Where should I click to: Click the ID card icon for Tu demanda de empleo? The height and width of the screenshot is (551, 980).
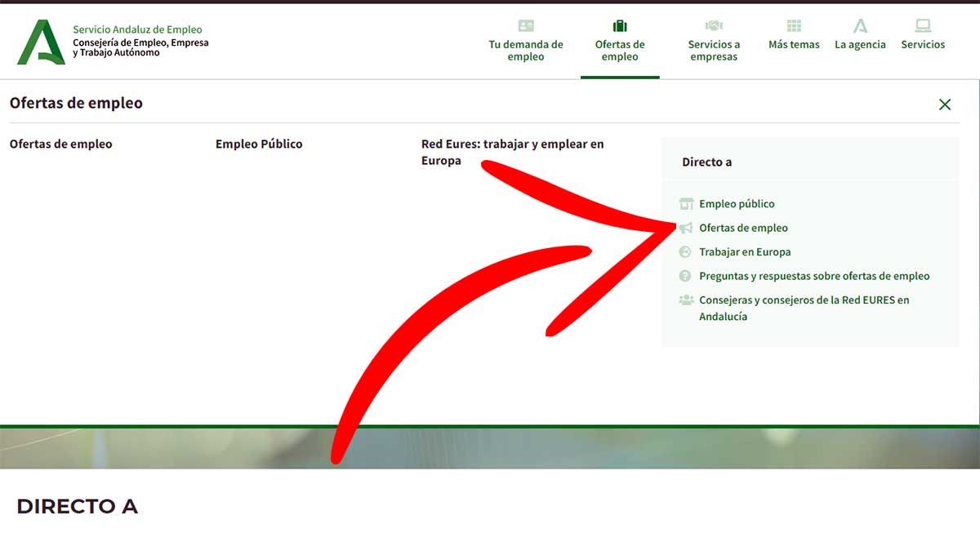pos(526,26)
